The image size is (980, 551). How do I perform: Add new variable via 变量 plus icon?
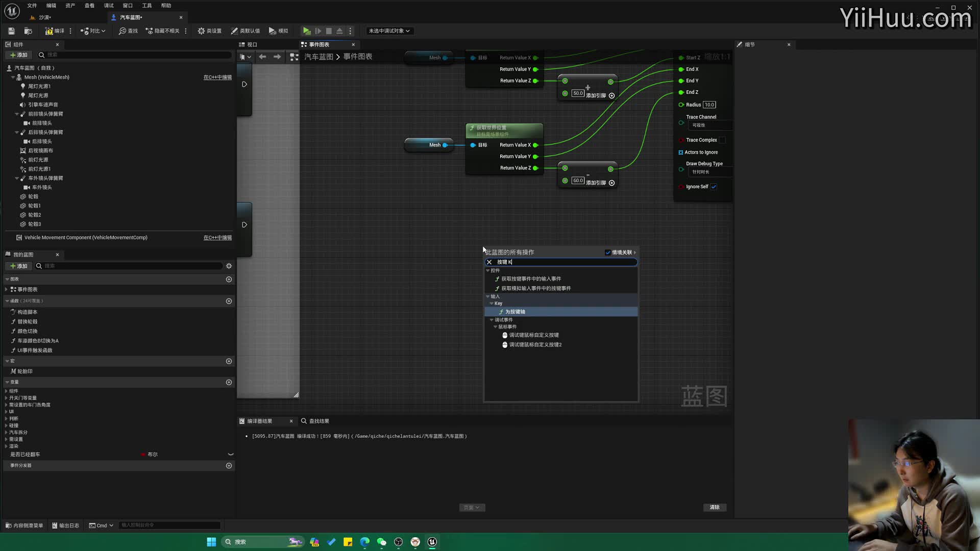pos(229,383)
